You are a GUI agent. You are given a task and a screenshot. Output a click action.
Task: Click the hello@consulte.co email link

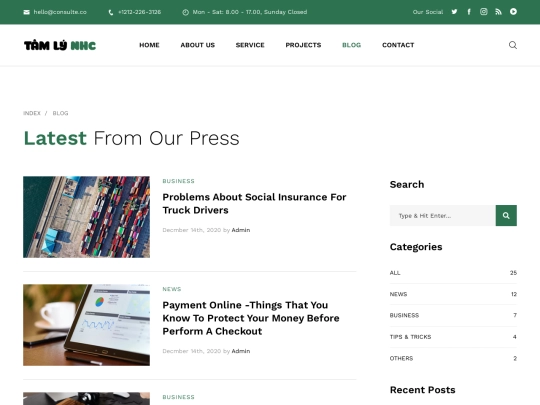click(60, 12)
